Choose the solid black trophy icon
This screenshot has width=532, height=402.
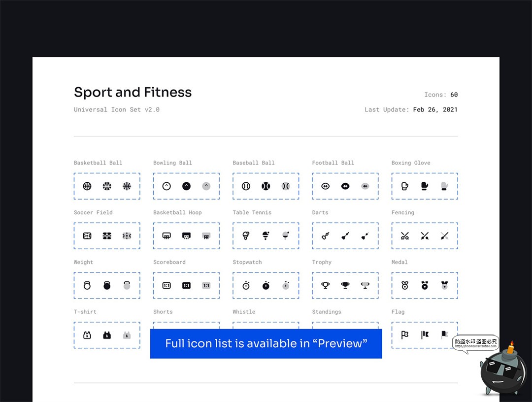pos(345,285)
